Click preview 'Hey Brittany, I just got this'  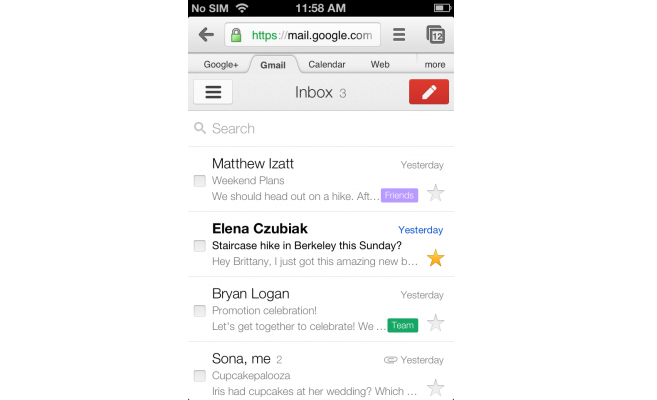coord(315,261)
